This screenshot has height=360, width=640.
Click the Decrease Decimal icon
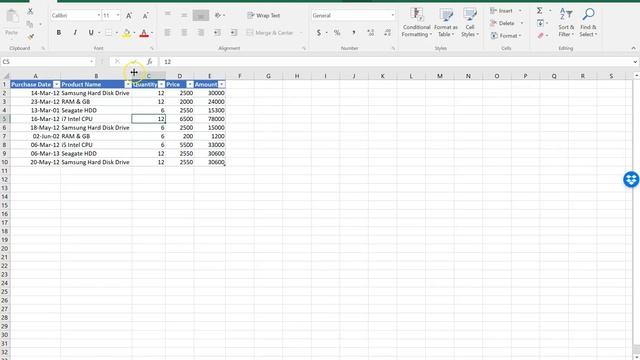[387, 33]
